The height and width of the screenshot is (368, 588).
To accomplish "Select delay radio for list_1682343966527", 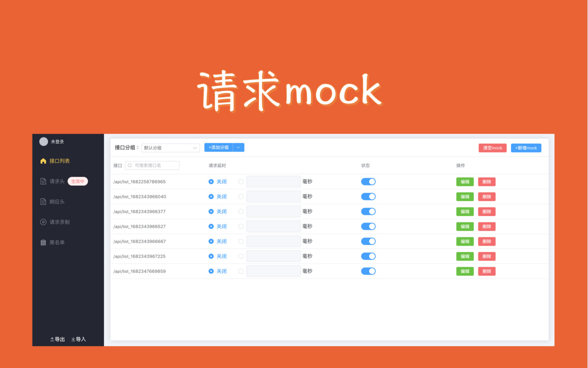I will [x=241, y=226].
